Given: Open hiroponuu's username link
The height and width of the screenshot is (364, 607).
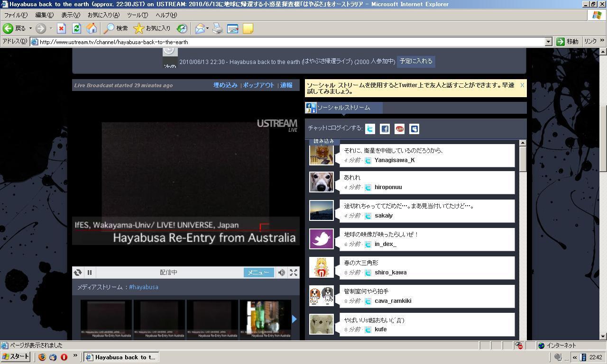Looking at the screenshot, I should coord(388,187).
